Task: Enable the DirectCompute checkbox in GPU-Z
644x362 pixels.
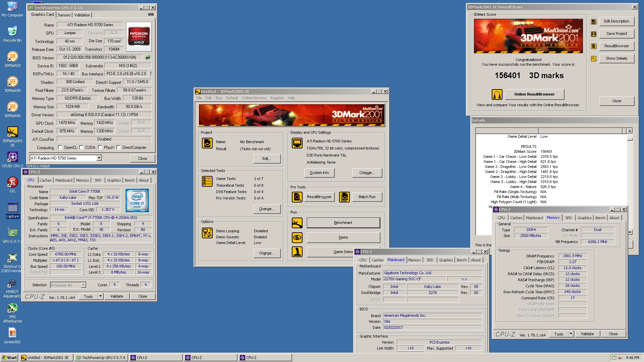Action: coord(118,147)
